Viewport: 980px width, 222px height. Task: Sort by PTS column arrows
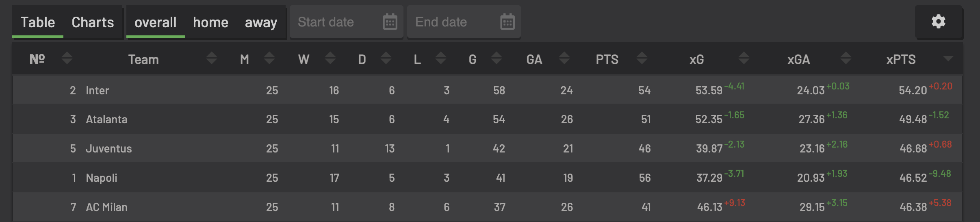click(642, 59)
